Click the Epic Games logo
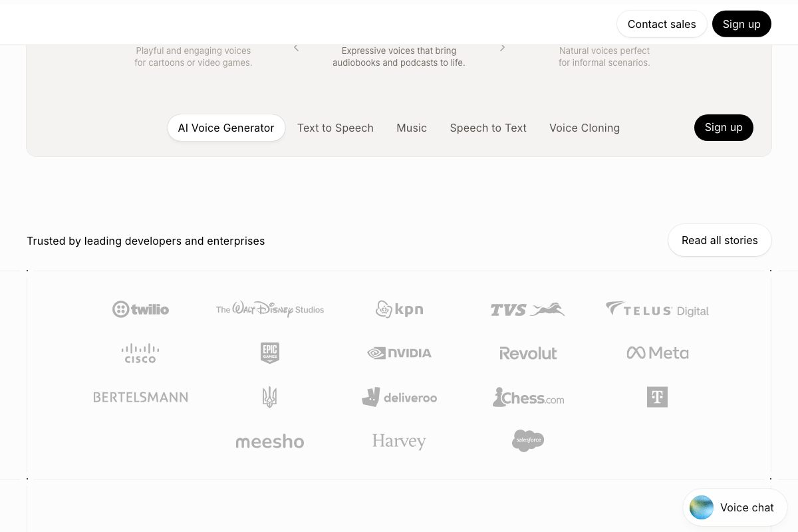The image size is (798, 532). pos(270,353)
